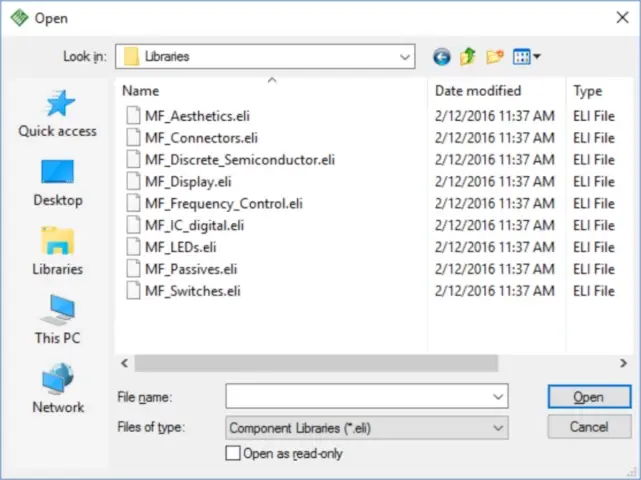Open the View menu icon
641x480 pixels.
point(526,57)
